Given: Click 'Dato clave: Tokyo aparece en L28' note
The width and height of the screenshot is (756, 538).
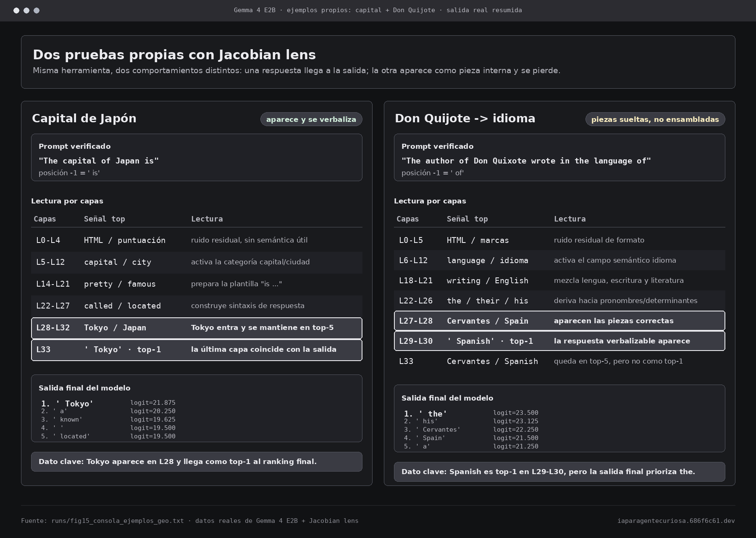Looking at the screenshot, I should pos(197,462).
